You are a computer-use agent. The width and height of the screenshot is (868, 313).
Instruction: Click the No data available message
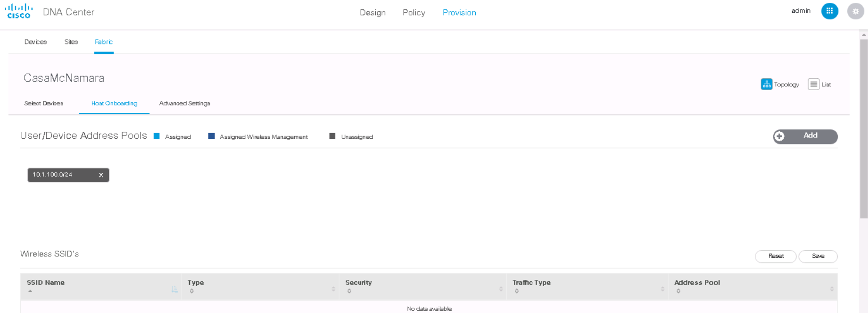coord(429,309)
